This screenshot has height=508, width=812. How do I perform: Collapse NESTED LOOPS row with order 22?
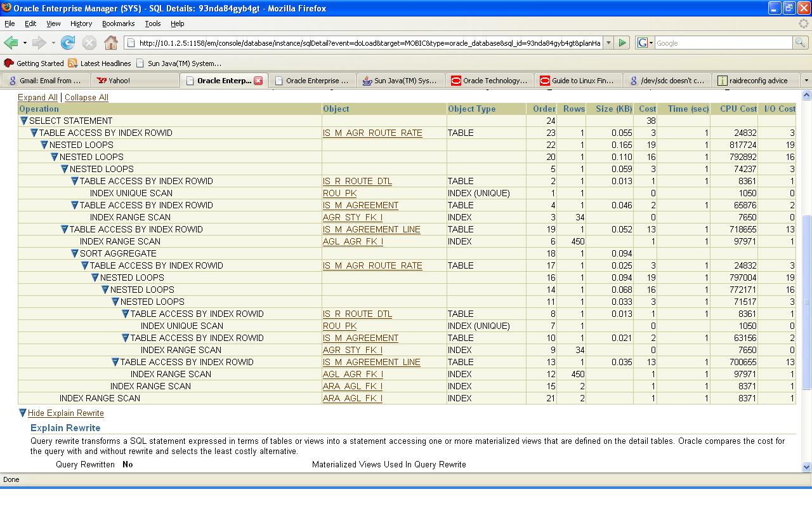tap(44, 145)
